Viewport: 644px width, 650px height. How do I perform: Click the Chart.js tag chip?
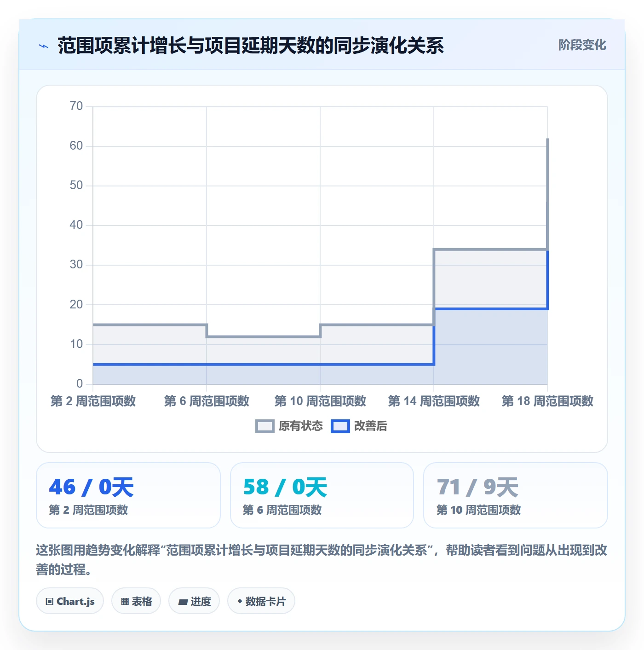pos(70,601)
